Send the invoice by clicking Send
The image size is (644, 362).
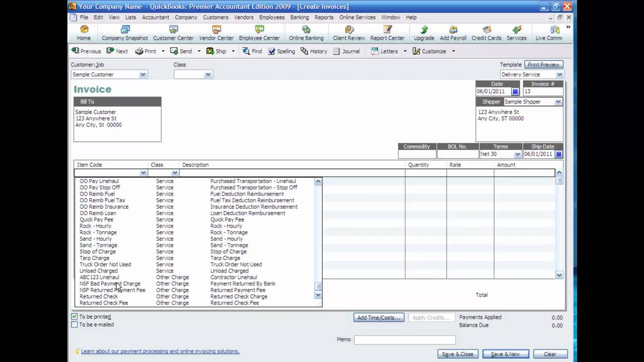181,51
